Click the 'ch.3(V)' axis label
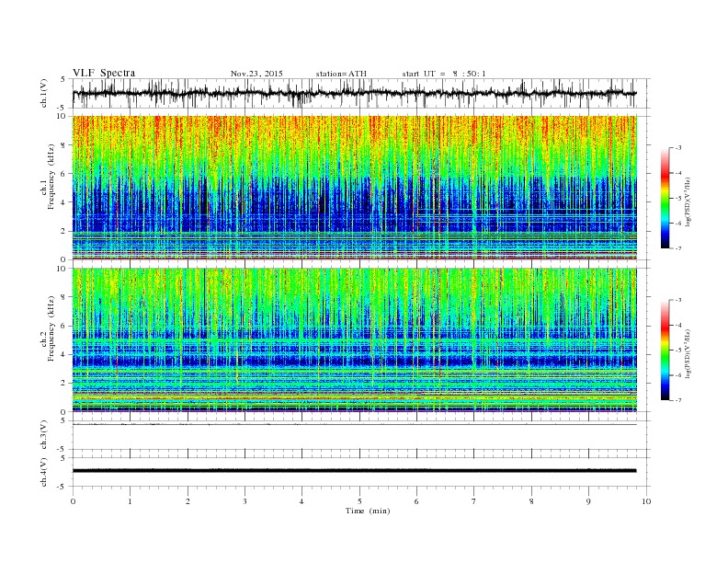728x563 pixels. (x=44, y=435)
